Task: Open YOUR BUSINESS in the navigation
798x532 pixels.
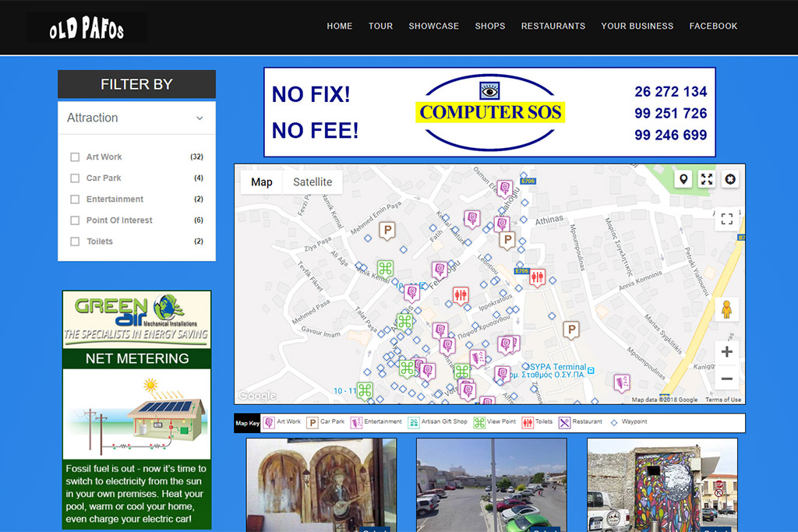Action: click(637, 26)
